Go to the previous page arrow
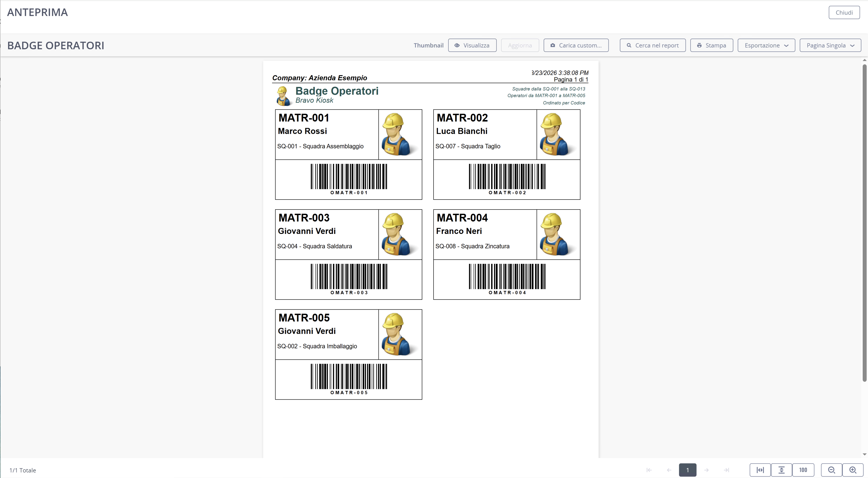Viewport: 868px width, 478px height. click(x=669, y=470)
